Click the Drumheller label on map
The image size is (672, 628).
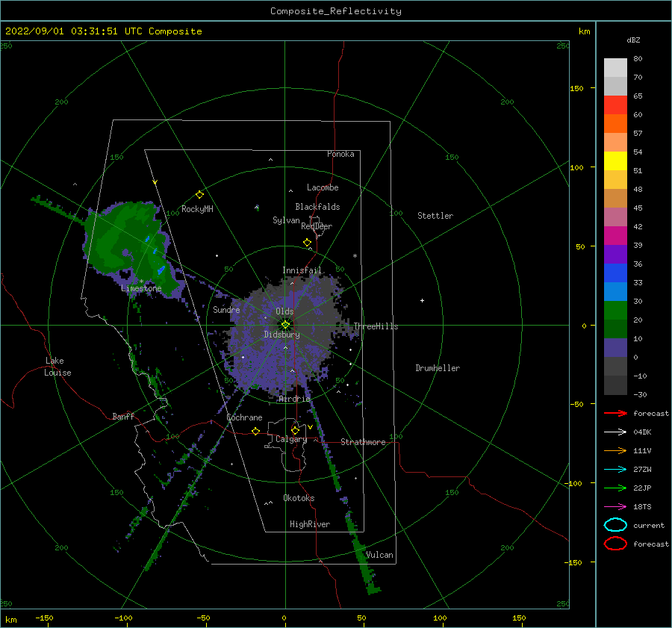point(438,368)
